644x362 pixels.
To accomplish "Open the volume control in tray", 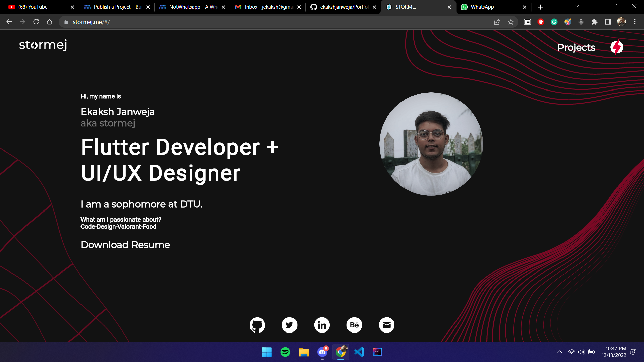I will pos(581,352).
